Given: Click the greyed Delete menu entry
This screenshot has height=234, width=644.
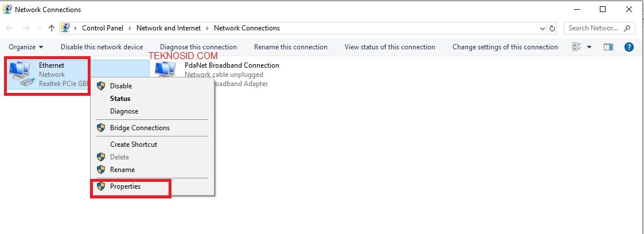Looking at the screenshot, I should tap(153, 157).
